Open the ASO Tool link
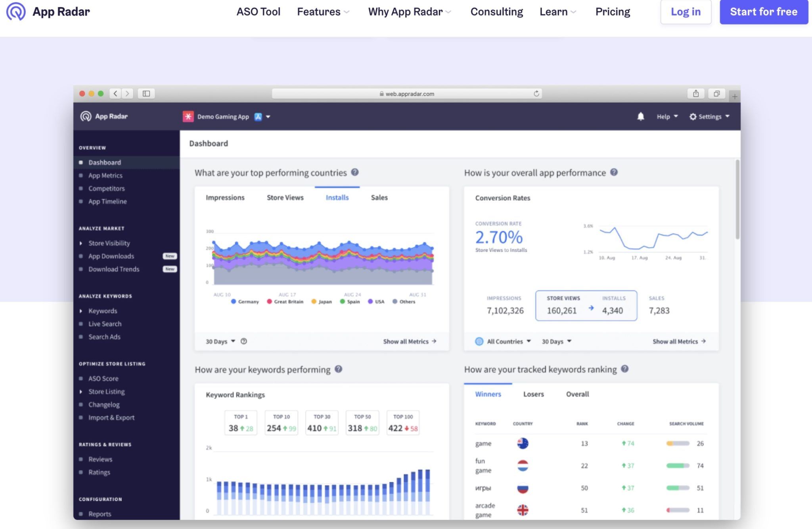This screenshot has width=812, height=529. [x=259, y=12]
